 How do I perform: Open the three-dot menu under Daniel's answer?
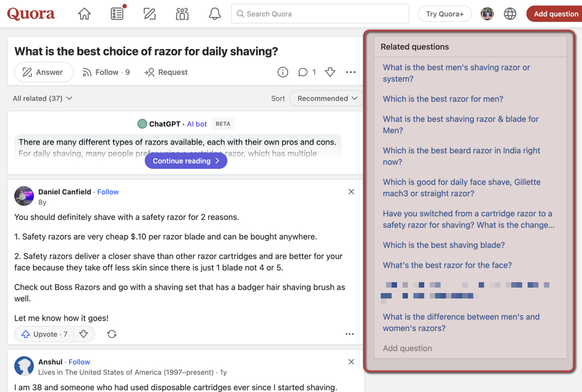(350, 334)
